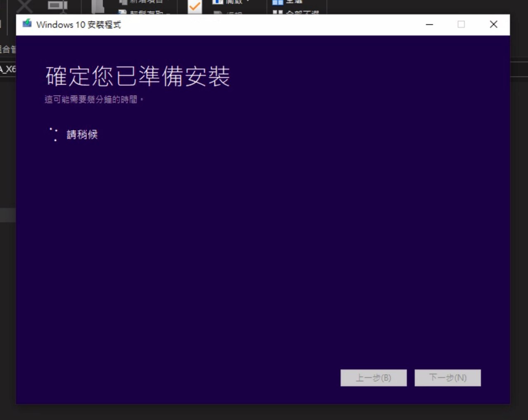Open Properties via the orange checkmark icon

pos(195,7)
